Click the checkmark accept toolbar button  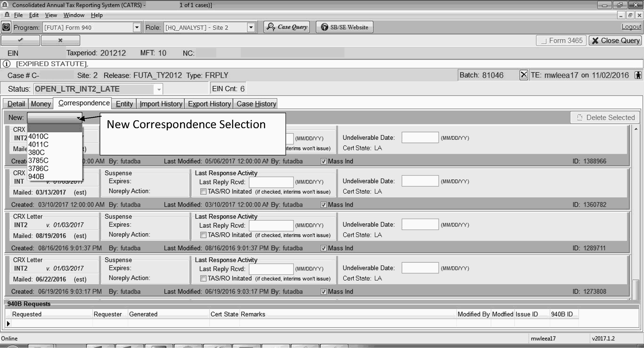[x=20, y=40]
